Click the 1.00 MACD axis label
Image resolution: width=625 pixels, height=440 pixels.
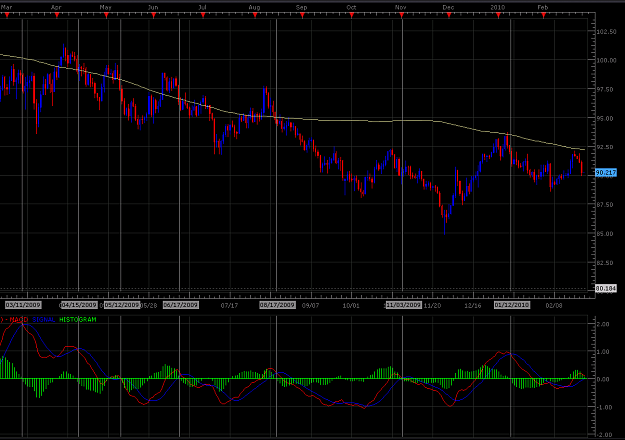tap(604, 352)
